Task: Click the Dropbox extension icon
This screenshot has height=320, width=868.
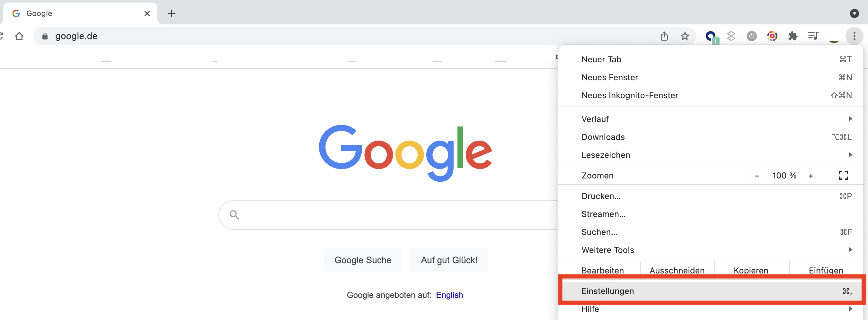Action: 731,36
